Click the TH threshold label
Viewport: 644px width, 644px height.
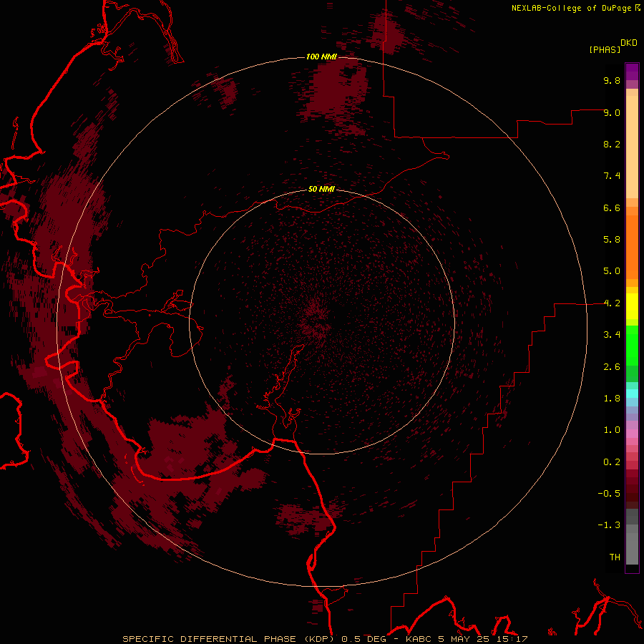pyautogui.click(x=615, y=557)
